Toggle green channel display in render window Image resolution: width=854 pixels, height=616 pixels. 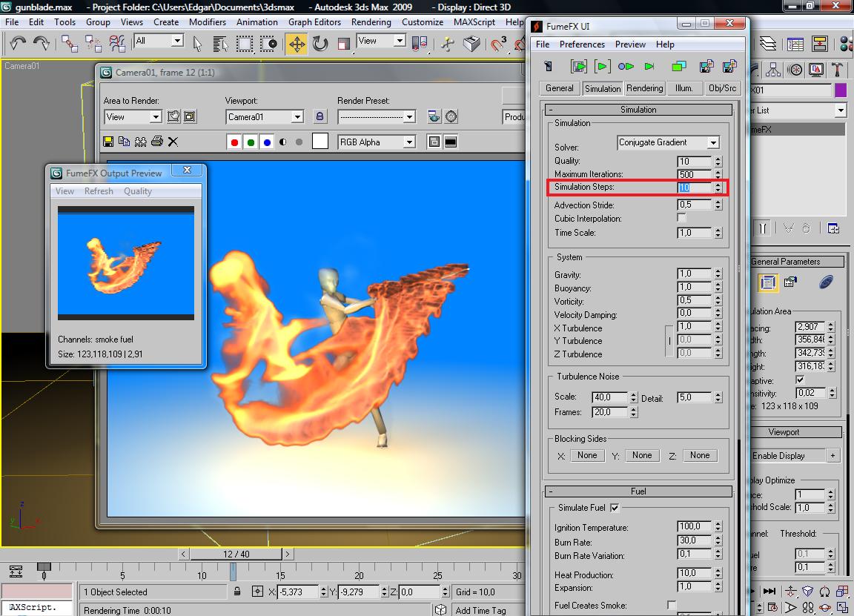click(251, 142)
